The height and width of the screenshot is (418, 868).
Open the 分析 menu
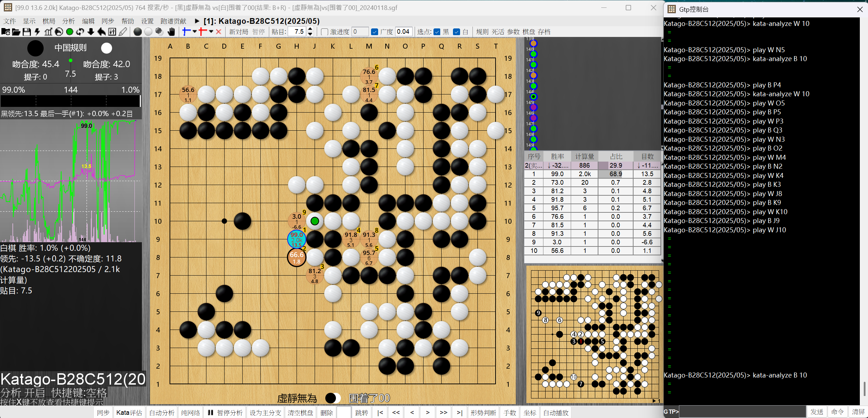(x=68, y=21)
